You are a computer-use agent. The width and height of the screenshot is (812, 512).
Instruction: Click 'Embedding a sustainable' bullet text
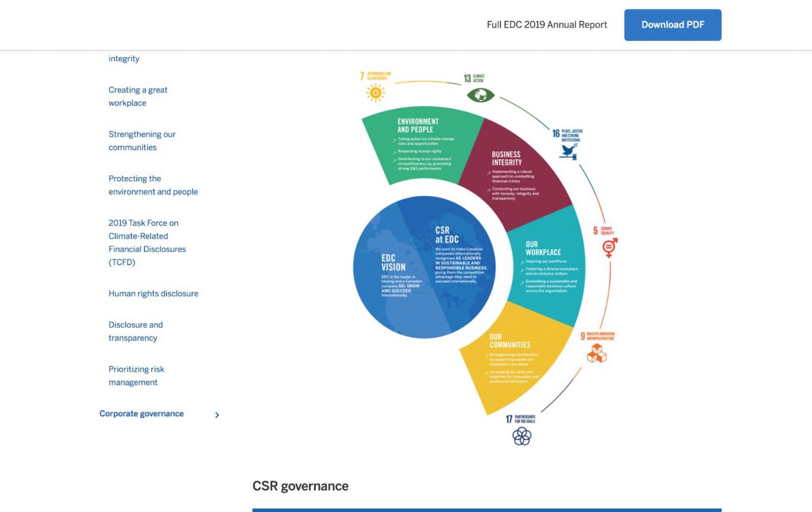[551, 286]
